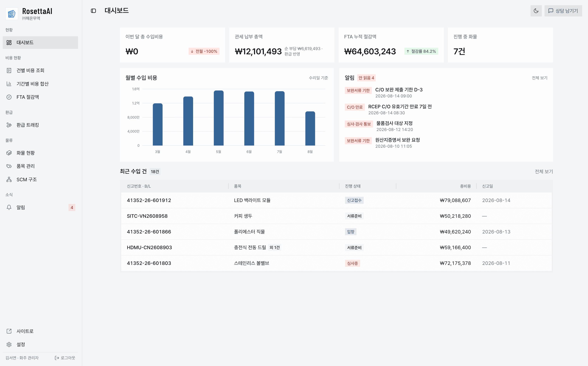
Task: Click the 3월 bar in chart
Action: [158, 124]
